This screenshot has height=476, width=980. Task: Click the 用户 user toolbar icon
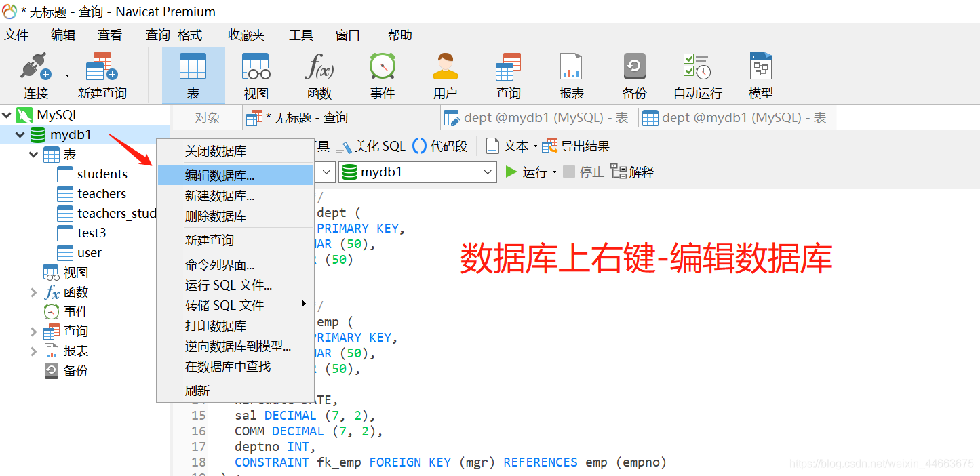pos(446,75)
